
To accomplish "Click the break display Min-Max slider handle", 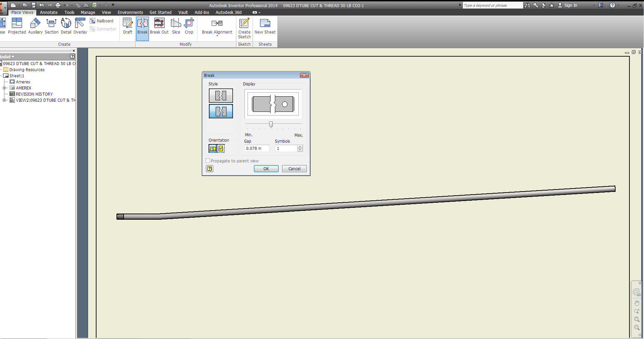I will [271, 124].
